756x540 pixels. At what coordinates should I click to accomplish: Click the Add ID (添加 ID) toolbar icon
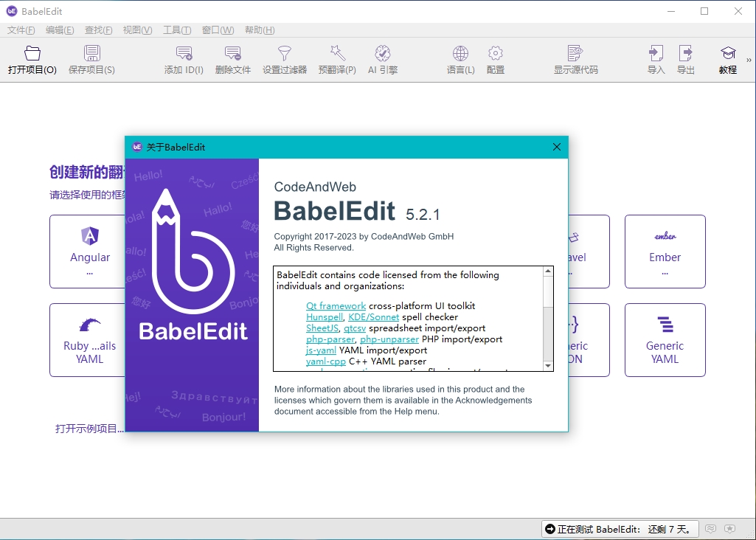(x=184, y=53)
